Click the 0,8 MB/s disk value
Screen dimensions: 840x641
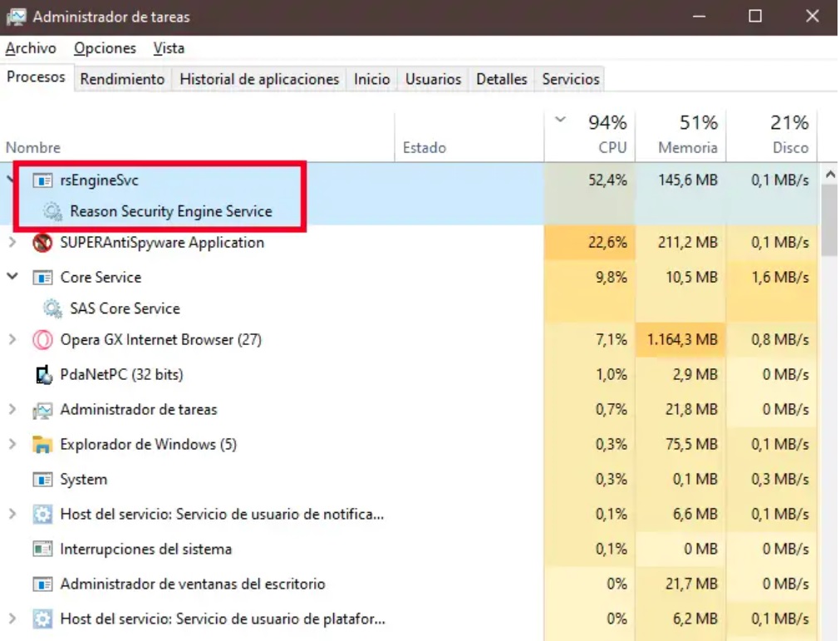[780, 340]
